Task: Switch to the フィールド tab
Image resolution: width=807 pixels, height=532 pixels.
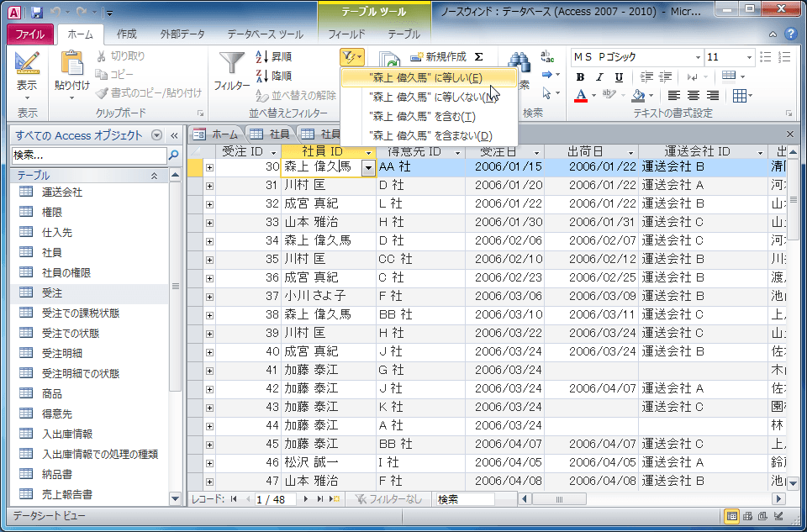Action: point(346,34)
